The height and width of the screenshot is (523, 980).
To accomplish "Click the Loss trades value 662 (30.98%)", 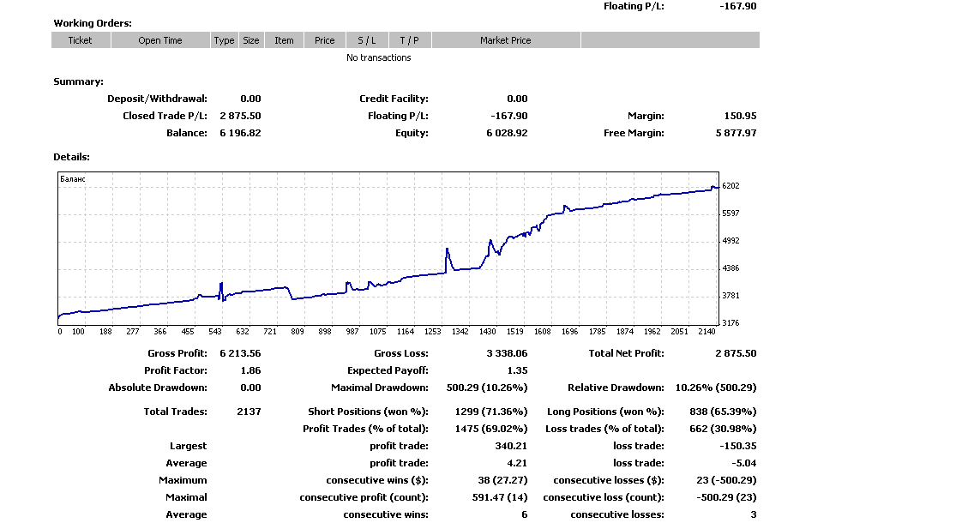I will (723, 429).
